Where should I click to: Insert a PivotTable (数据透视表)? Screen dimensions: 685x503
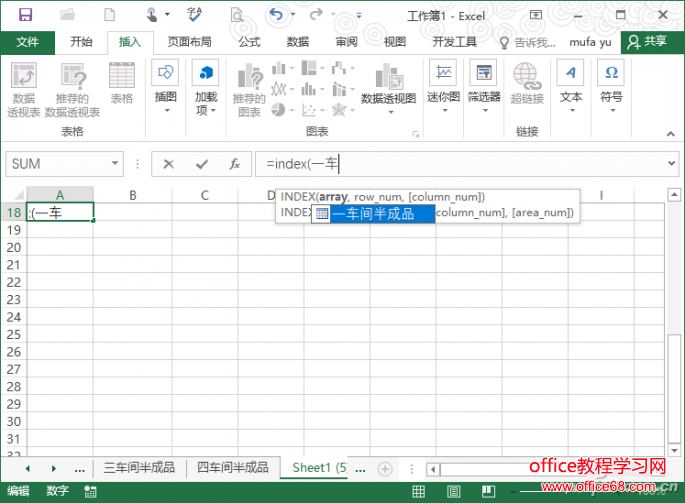[24, 90]
